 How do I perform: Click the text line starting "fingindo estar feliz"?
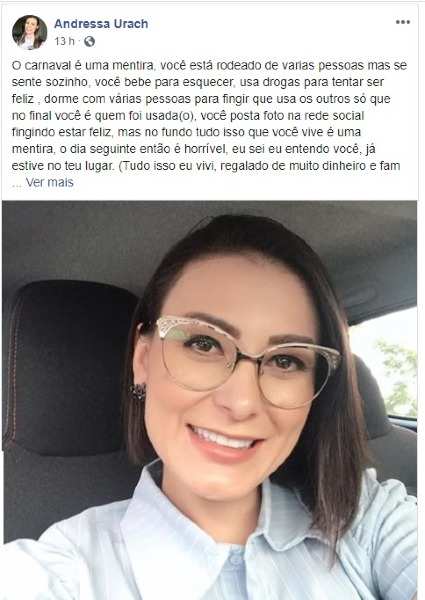coord(186,132)
